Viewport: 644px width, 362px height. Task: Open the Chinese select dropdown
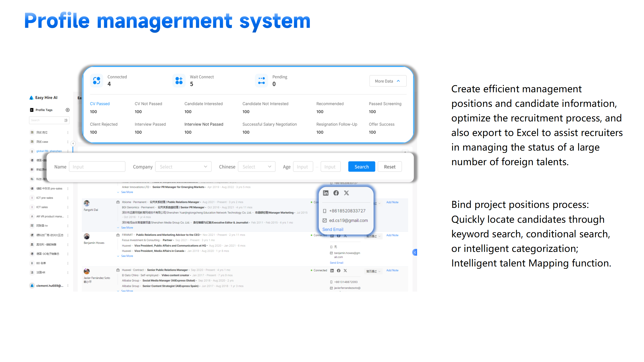(257, 167)
